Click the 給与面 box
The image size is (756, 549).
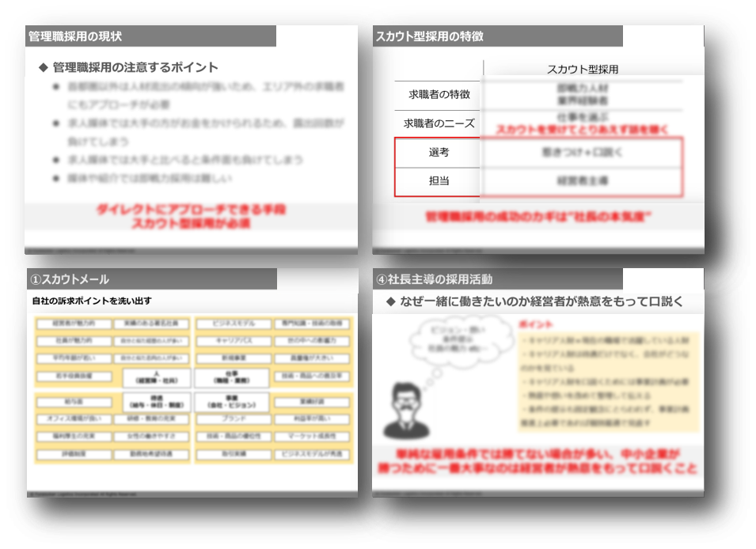[74, 402]
